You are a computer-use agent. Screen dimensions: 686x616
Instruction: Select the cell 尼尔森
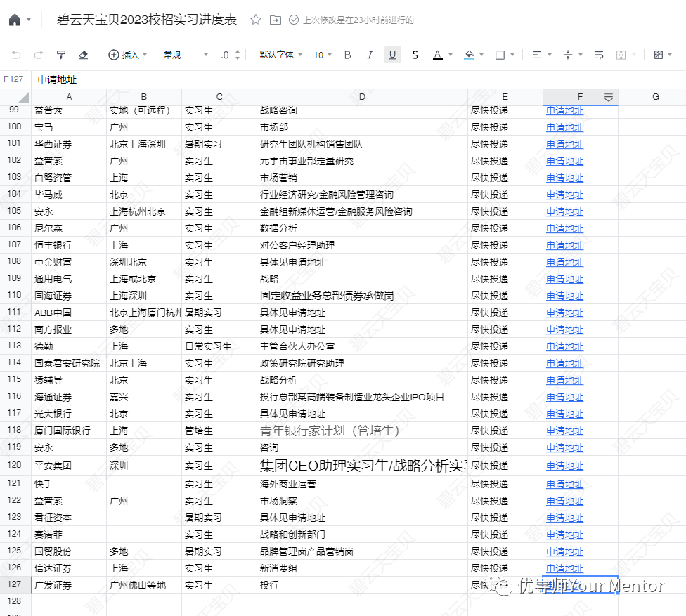[69, 228]
